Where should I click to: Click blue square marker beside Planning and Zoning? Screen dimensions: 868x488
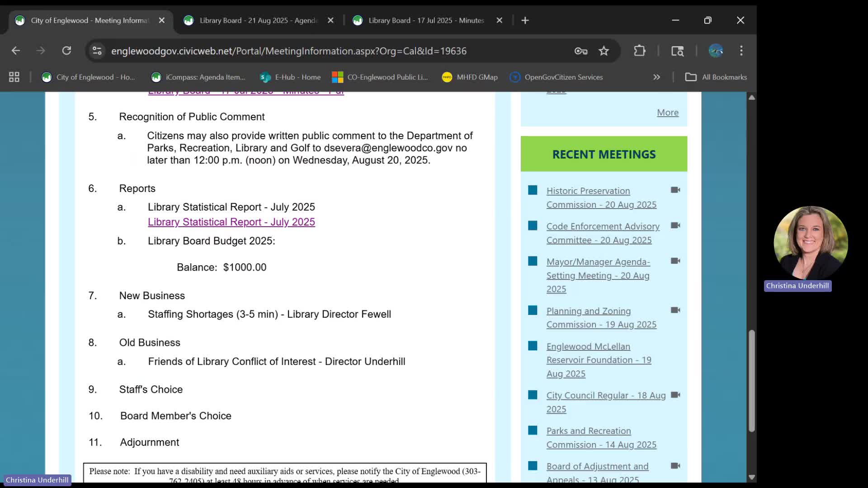533,310
